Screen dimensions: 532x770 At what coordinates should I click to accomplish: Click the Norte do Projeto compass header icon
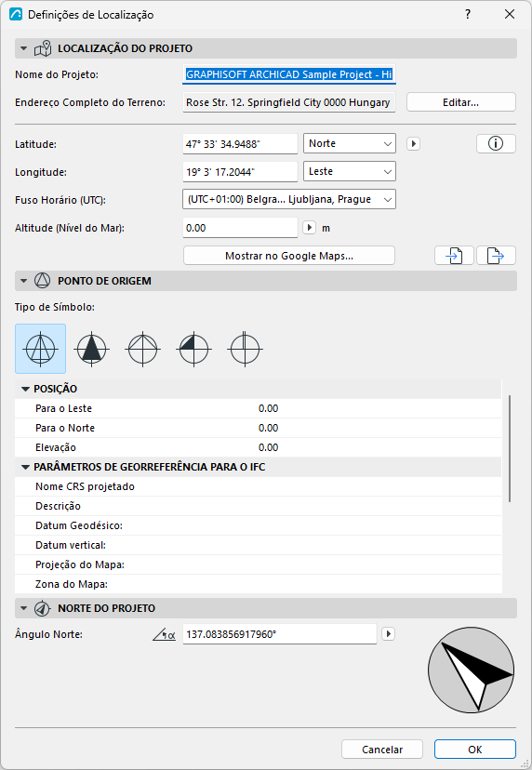click(42, 608)
